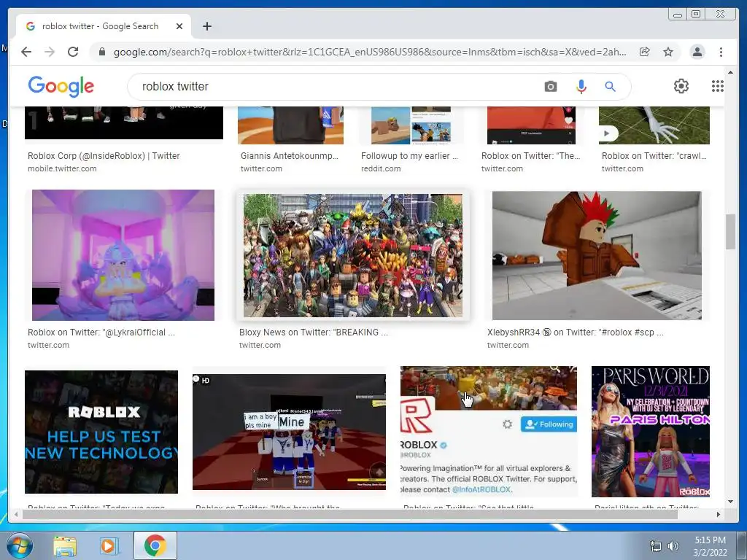The image size is (747, 560).
Task: Open the system tray volume icon
Action: [673, 546]
